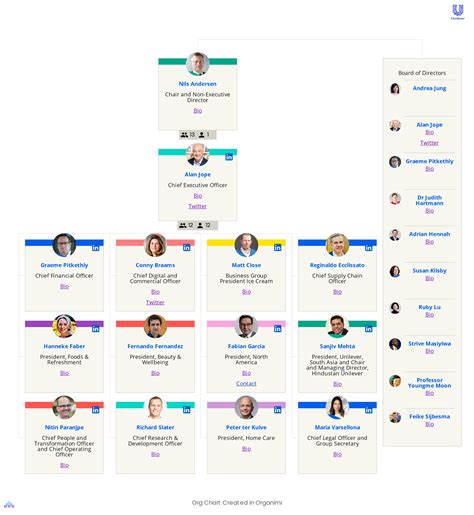Open Alan Jope's LinkedIn icon on CEO card
Viewport: 474px width, 515px height.
coord(229,157)
